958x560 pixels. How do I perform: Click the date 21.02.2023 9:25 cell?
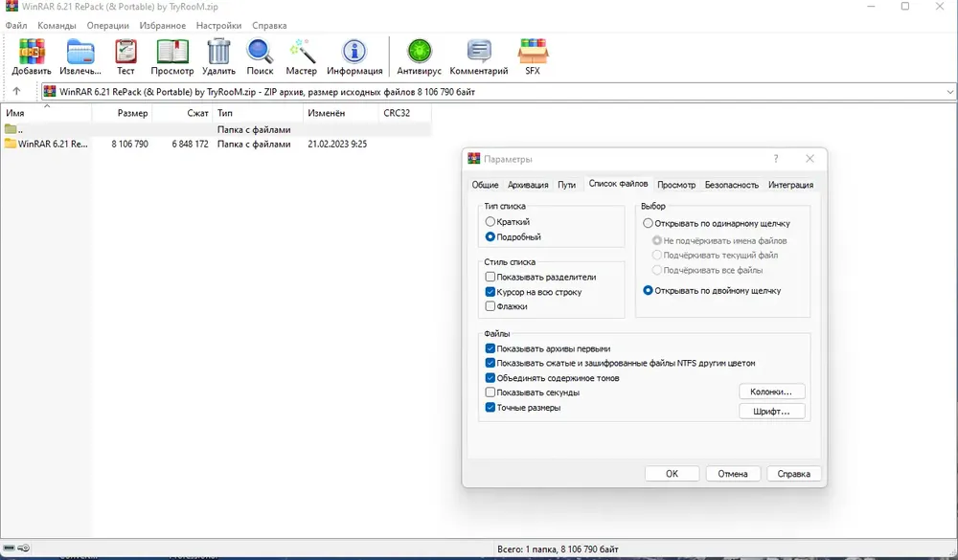(x=337, y=145)
